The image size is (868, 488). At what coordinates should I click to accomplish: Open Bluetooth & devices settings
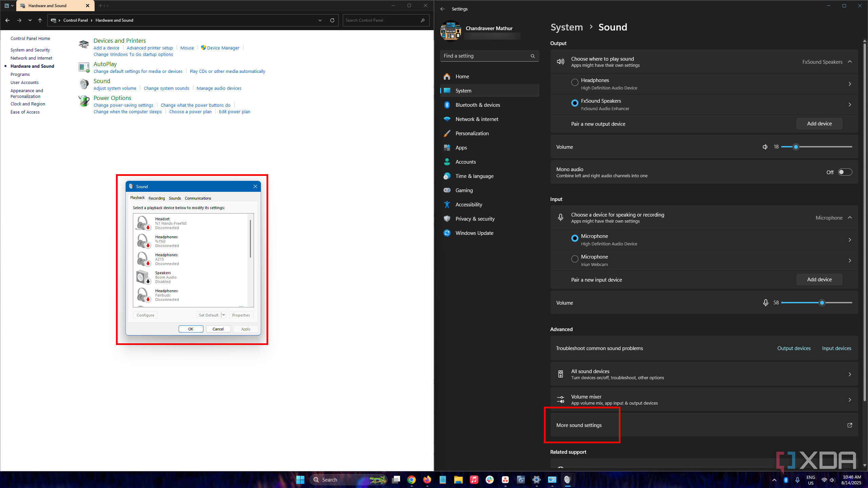pos(477,105)
